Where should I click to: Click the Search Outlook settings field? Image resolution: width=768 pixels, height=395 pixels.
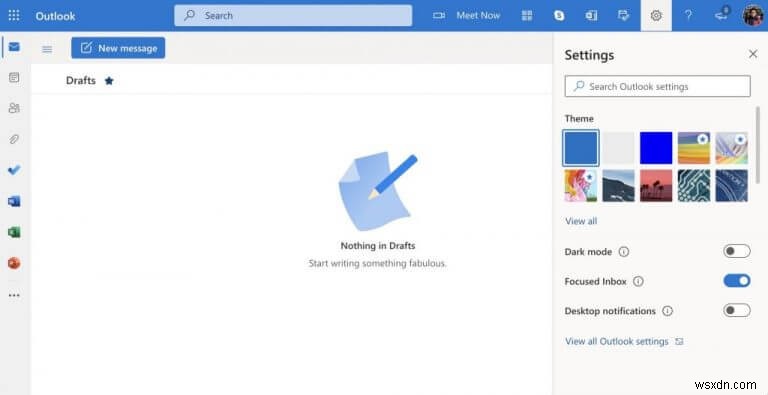[x=657, y=86]
